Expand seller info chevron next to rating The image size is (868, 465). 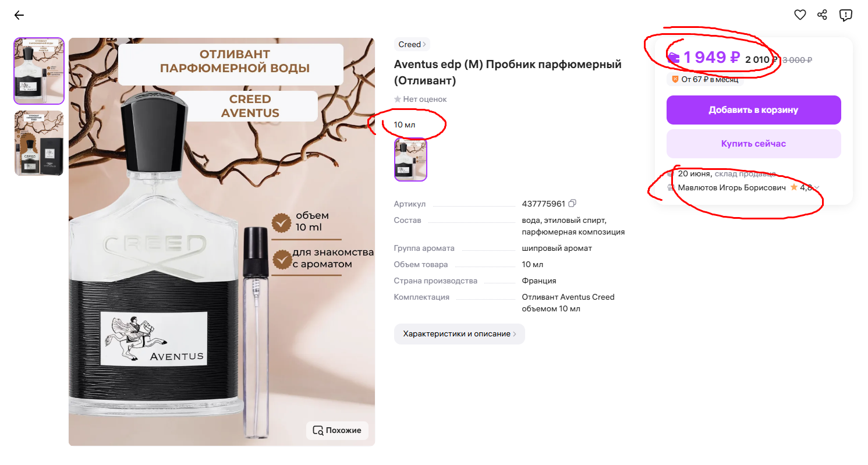point(817,188)
